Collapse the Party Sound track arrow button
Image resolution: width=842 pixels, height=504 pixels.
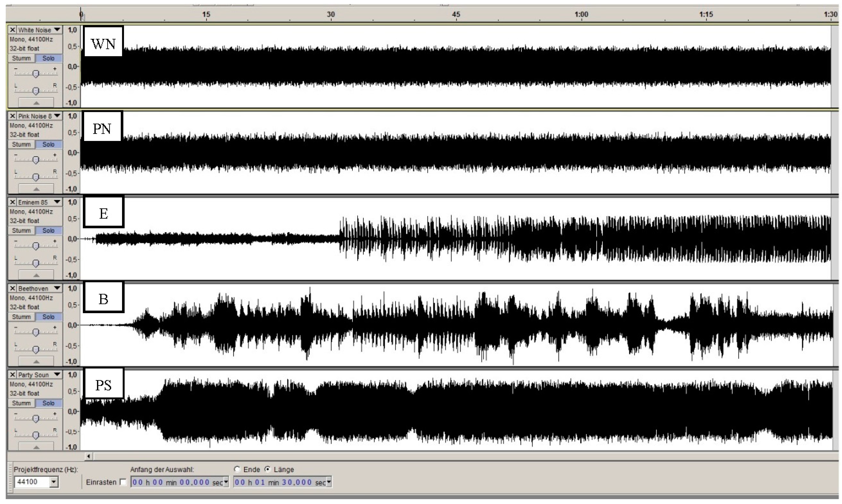tap(36, 447)
